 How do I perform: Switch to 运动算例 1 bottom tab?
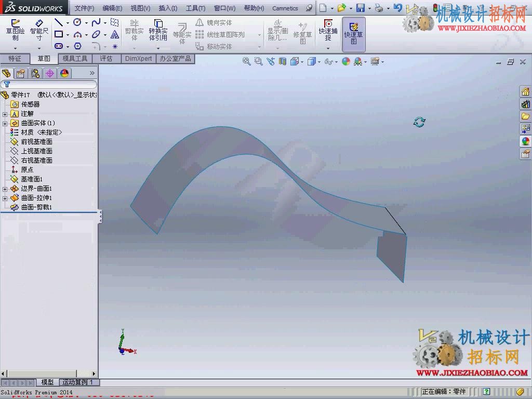tap(77, 382)
